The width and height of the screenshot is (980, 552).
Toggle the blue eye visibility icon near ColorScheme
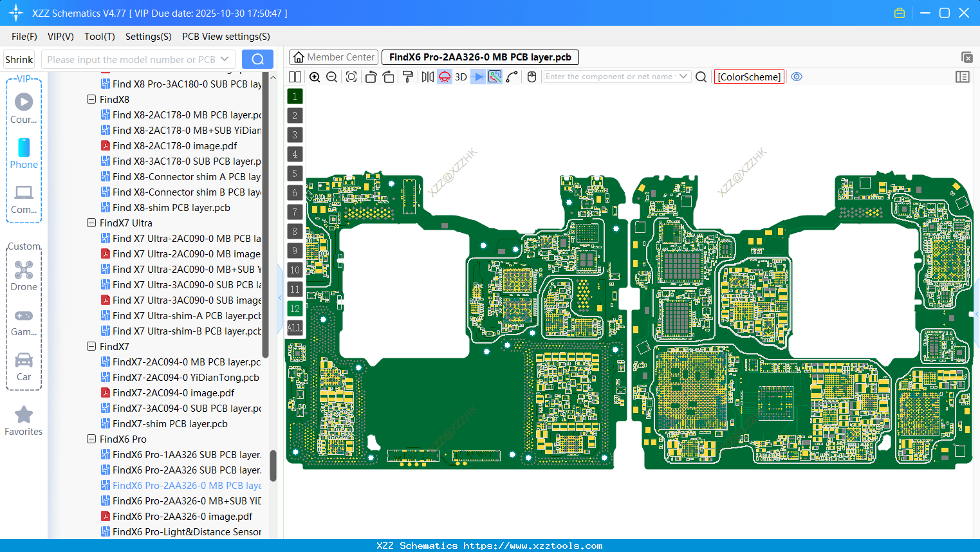tap(797, 77)
